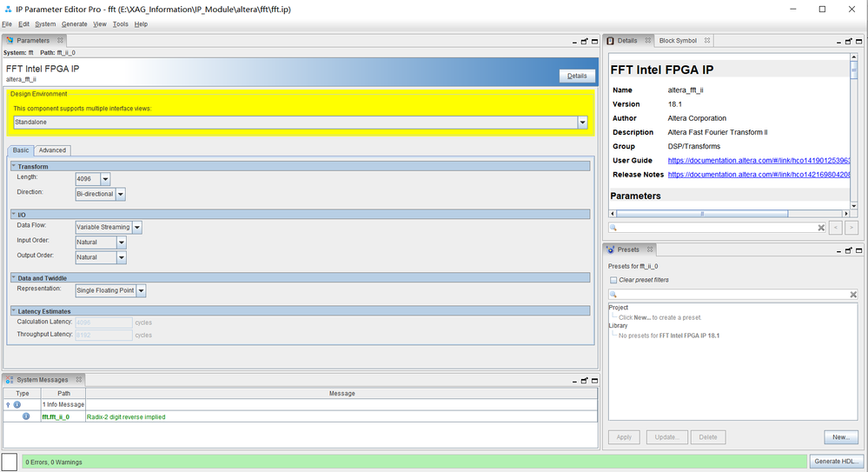This screenshot has height=472, width=868.
Task: Click the Path column header in System Messages
Action: (63, 393)
